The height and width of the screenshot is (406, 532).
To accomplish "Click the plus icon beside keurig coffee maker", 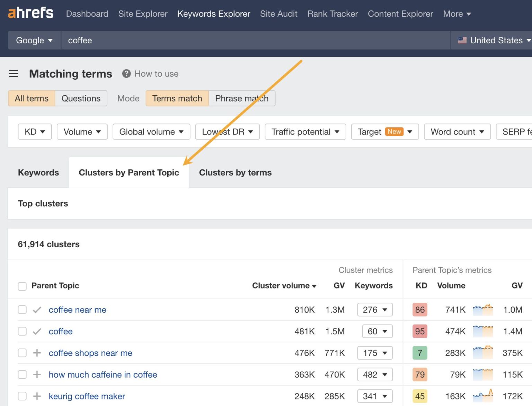I will [36, 396].
